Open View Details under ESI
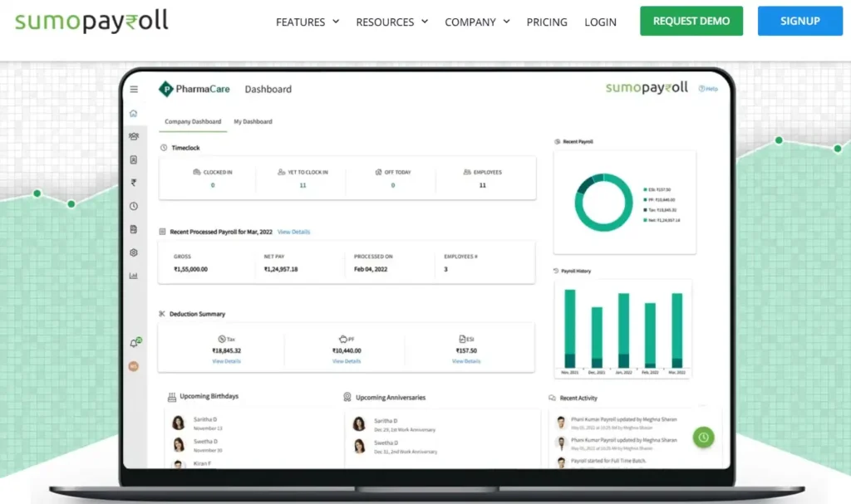 [466, 361]
